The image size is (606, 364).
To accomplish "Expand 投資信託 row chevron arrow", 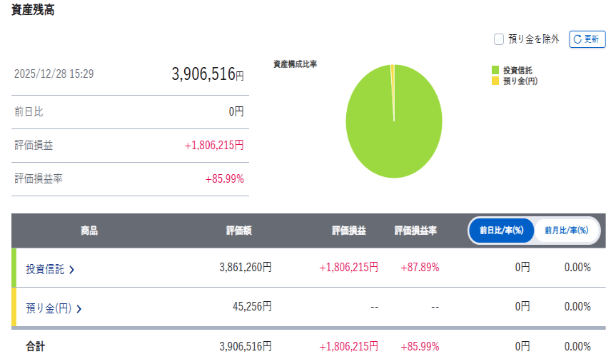I will [71, 269].
